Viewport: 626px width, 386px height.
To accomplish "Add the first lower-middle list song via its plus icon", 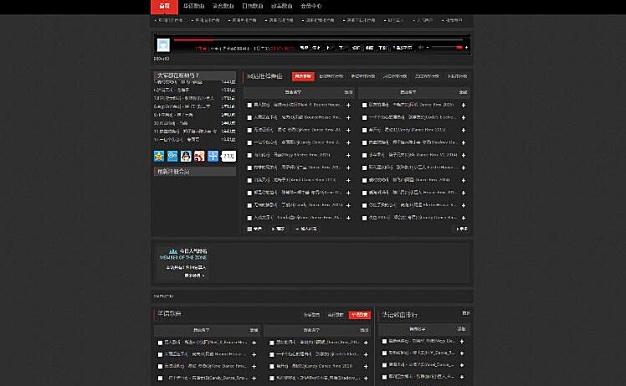I will pos(366,343).
